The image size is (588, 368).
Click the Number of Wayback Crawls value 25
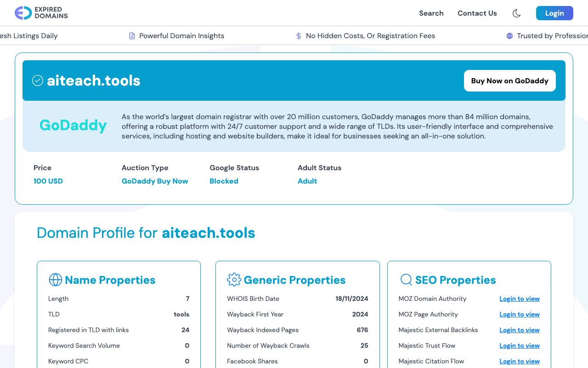click(364, 345)
